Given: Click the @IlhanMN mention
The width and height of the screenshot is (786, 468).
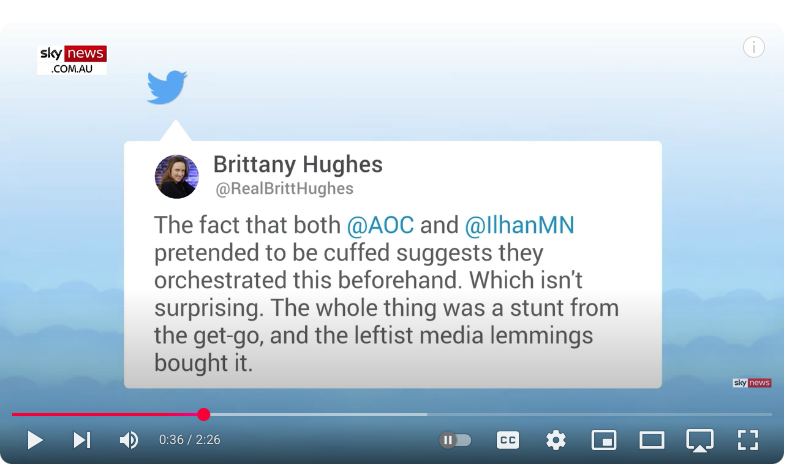Looking at the screenshot, I should [x=519, y=225].
